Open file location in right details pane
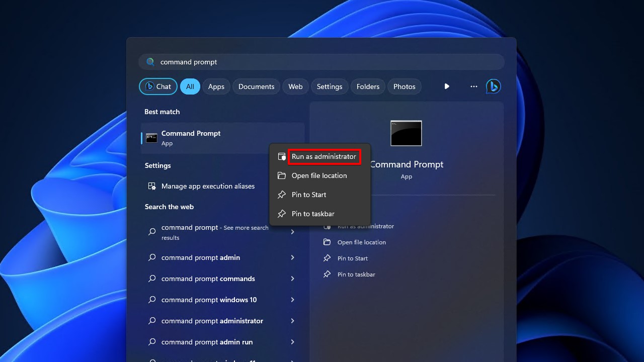 click(x=361, y=242)
